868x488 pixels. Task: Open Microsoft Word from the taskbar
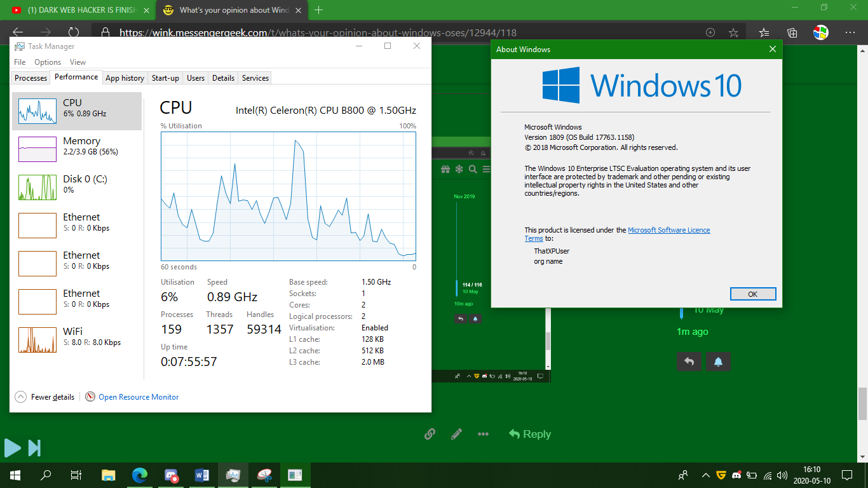pos(202,475)
